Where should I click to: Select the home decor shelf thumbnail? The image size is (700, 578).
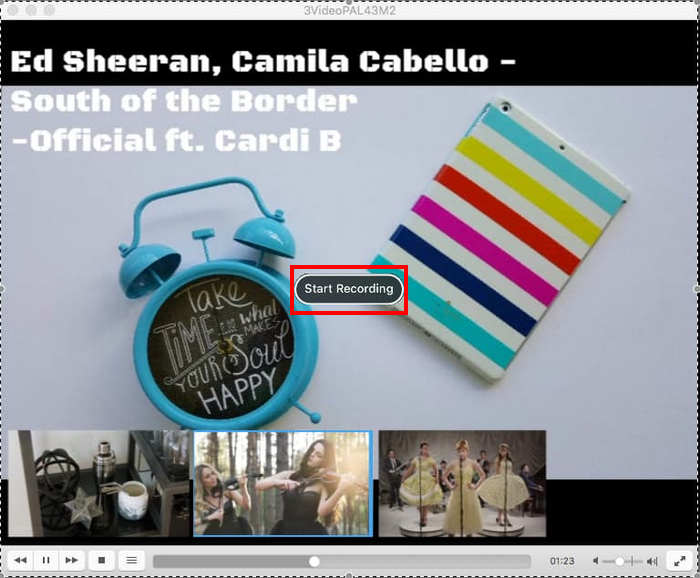tap(99, 483)
